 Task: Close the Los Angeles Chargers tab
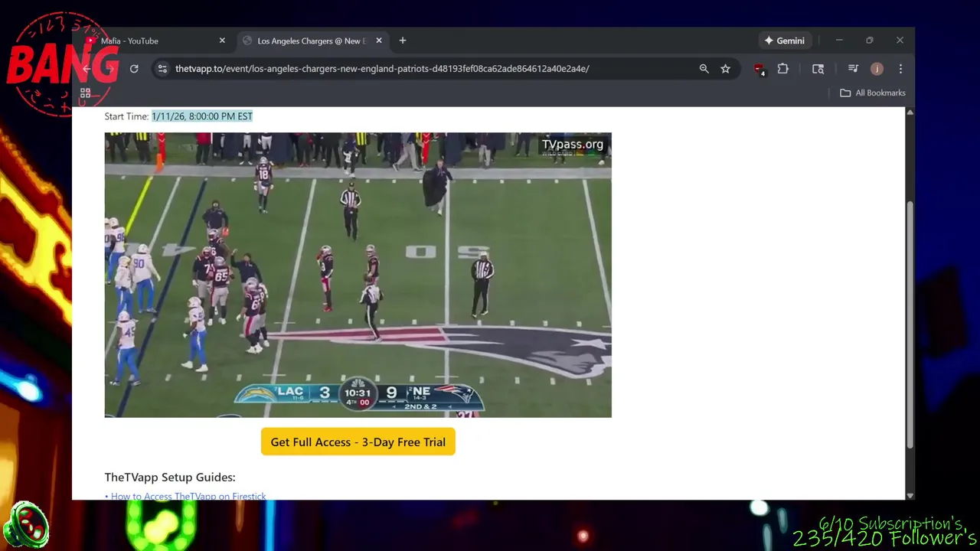click(x=378, y=41)
